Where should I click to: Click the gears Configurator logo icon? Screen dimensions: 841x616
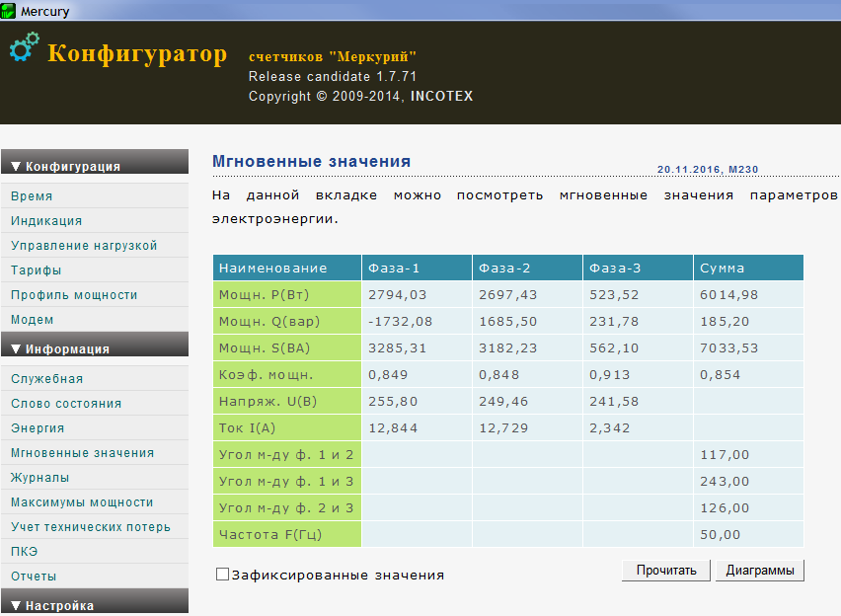(25, 46)
